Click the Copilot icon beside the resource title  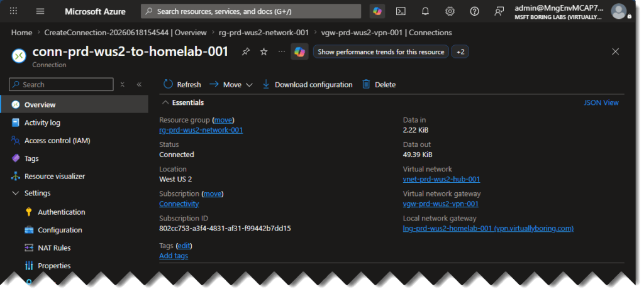tap(299, 52)
